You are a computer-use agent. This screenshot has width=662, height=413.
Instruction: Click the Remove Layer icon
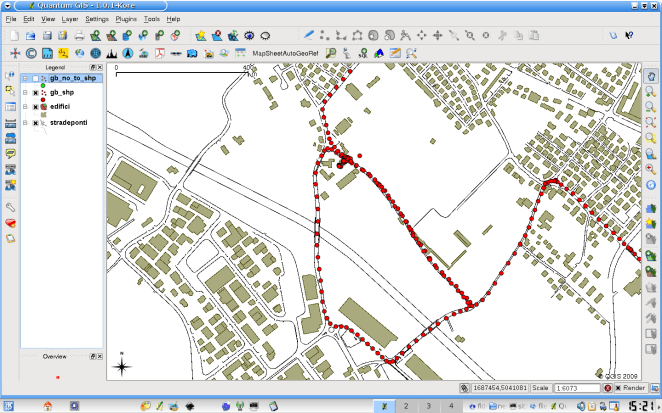pyautogui.click(x=217, y=36)
